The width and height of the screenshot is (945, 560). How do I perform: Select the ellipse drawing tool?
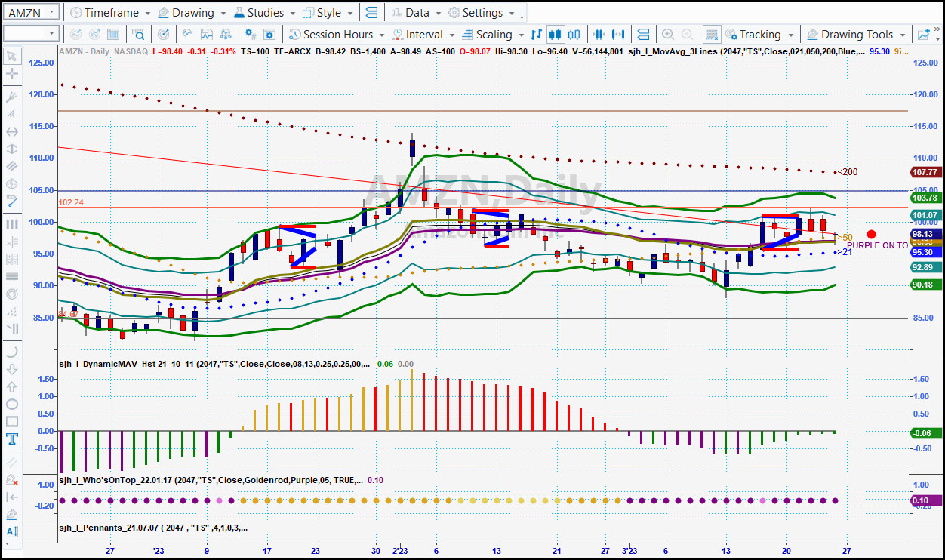point(11,404)
